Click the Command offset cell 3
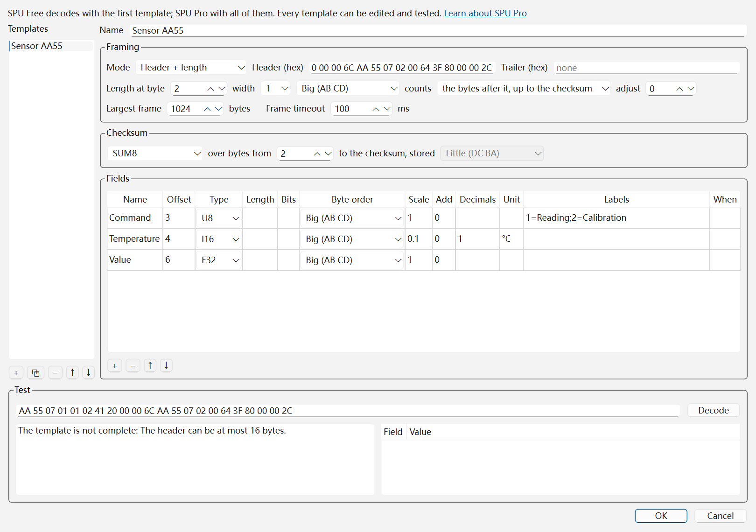 coord(179,218)
